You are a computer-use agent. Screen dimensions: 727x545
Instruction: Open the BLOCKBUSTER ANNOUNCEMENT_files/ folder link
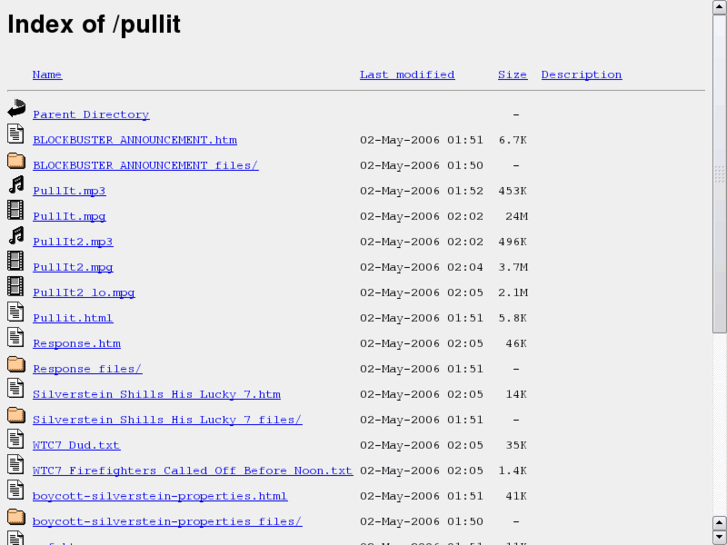[146, 166]
